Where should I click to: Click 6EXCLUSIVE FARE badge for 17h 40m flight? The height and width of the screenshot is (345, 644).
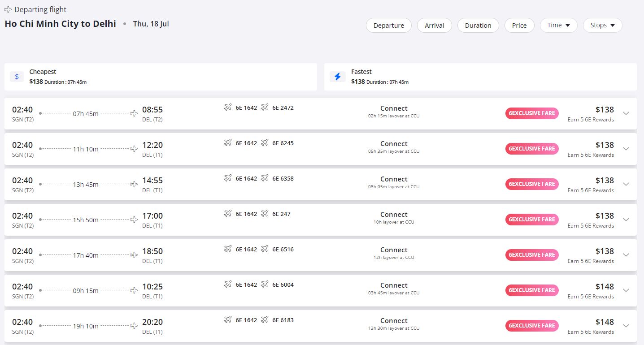coord(532,255)
